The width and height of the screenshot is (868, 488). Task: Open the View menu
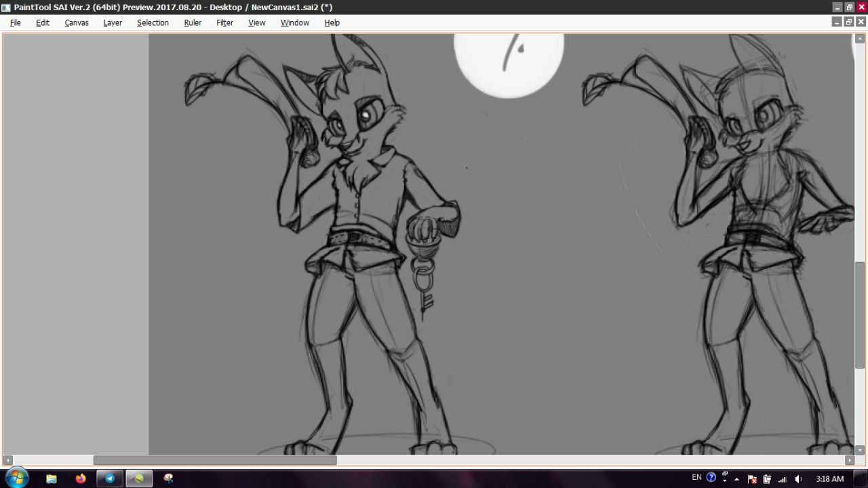[x=257, y=22]
